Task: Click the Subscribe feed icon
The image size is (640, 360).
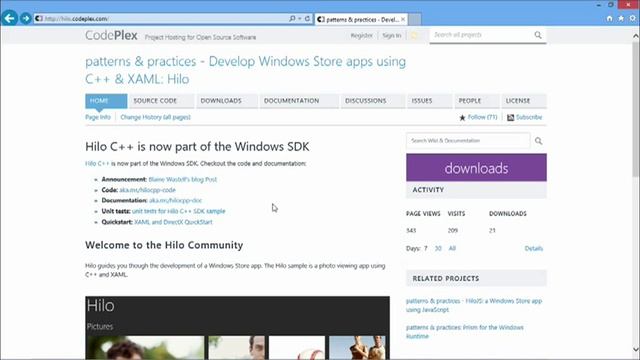Action: click(x=510, y=118)
